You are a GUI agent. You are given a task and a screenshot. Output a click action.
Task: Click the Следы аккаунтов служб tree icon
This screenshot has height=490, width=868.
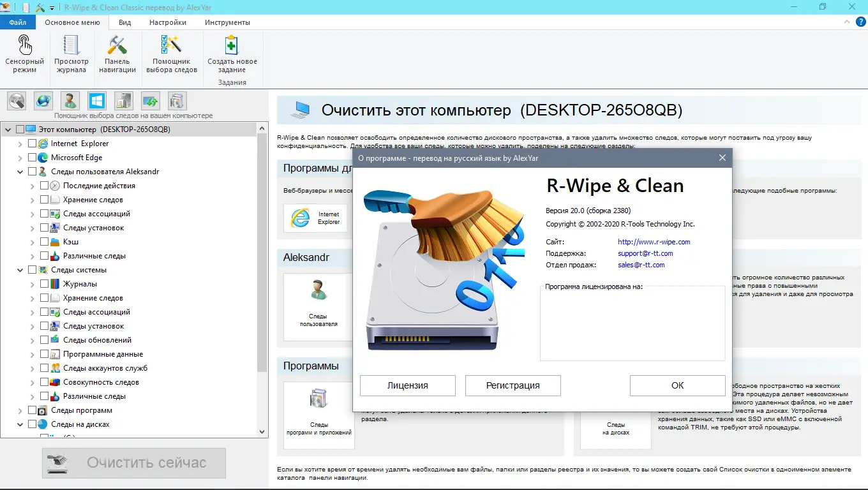55,368
